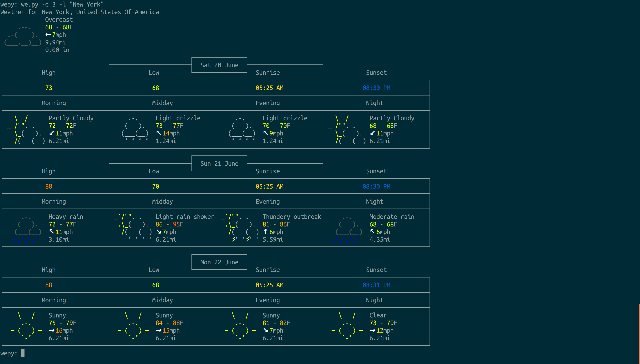Click Saturday sunrise time 05:25 AM

(x=269, y=88)
